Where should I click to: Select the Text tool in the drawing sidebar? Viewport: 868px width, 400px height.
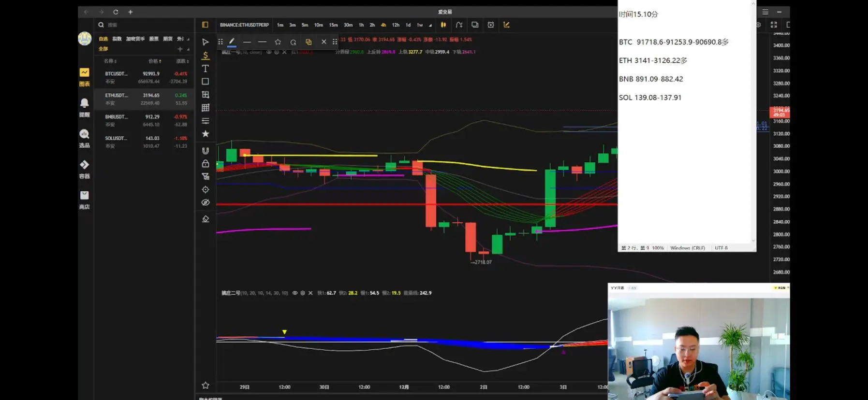205,68
